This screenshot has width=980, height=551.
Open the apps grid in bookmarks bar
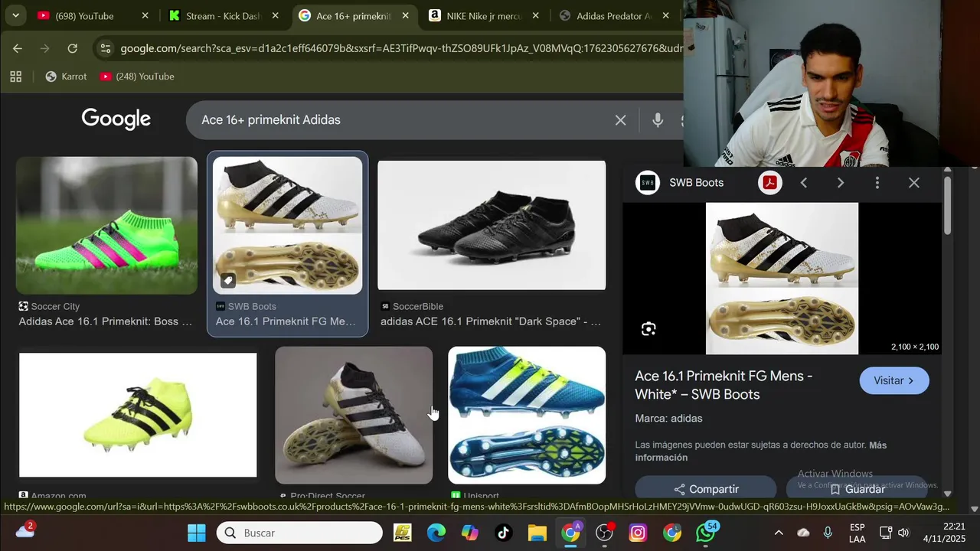(16, 77)
